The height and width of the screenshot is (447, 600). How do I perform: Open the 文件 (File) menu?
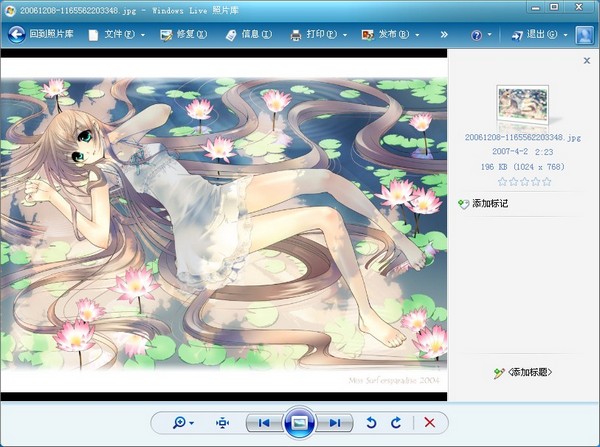(116, 34)
